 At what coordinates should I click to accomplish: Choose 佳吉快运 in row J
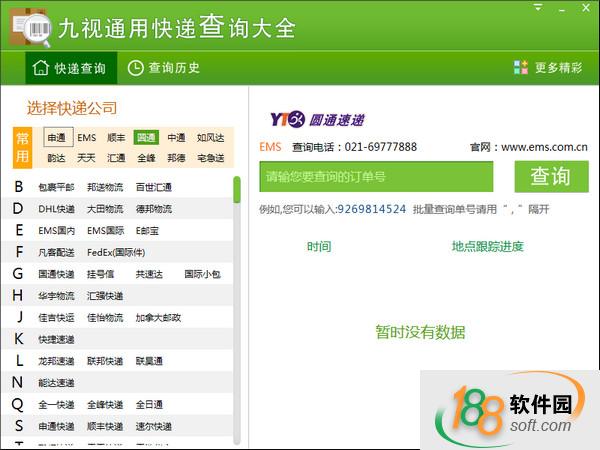click(56, 318)
